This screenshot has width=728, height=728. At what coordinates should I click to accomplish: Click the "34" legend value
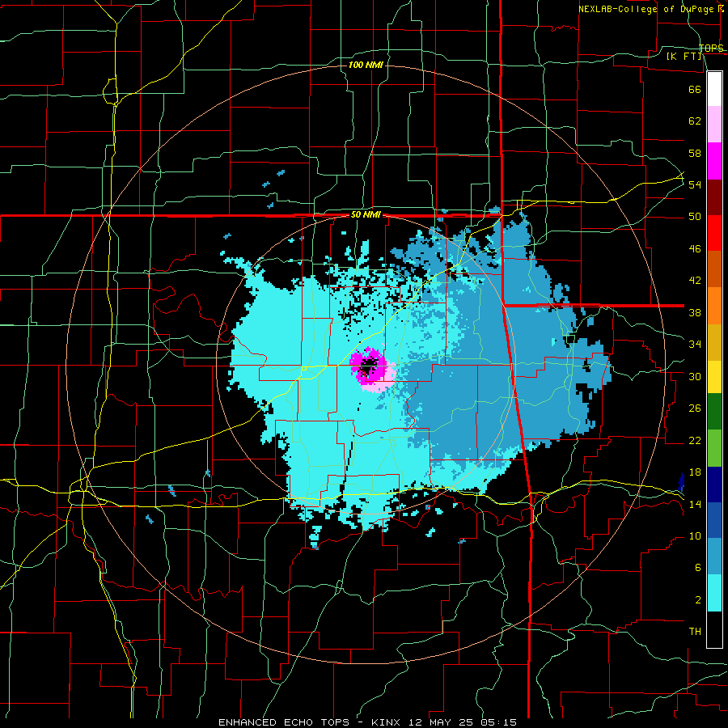[x=695, y=345]
